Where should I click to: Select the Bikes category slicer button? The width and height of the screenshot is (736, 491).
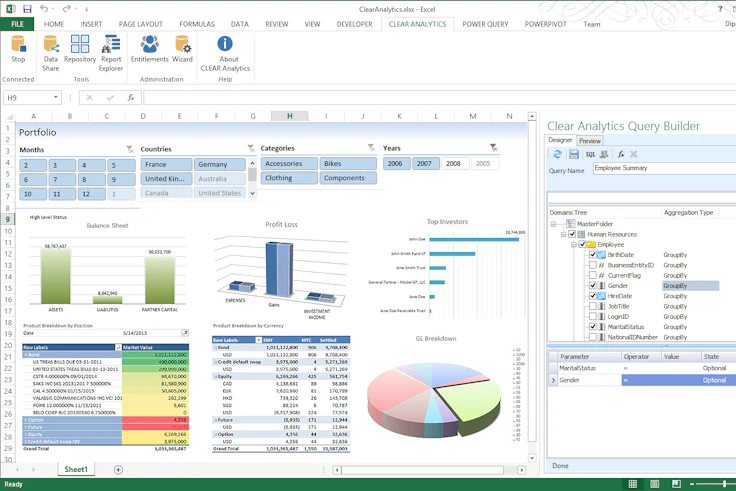pos(348,163)
